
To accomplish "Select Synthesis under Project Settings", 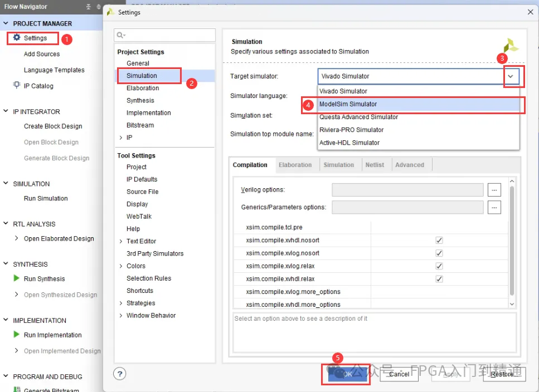I will [x=140, y=100].
